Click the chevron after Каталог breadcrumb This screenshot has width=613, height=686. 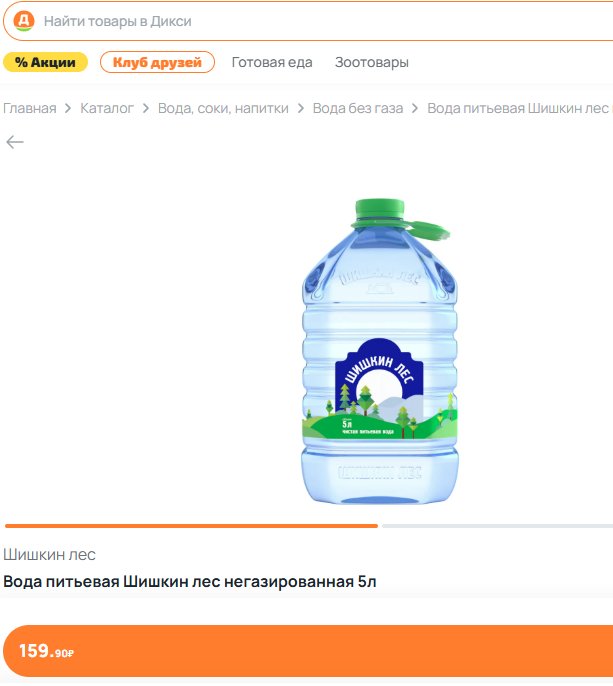coord(146,108)
